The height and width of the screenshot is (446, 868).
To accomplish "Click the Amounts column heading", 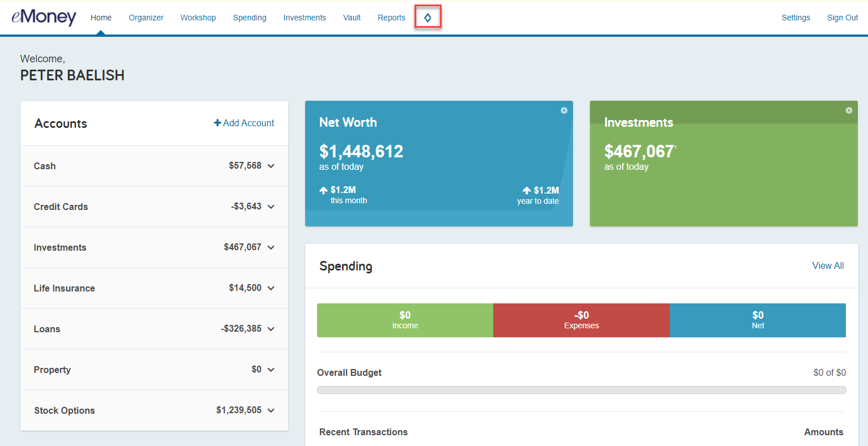I will click(x=824, y=432).
